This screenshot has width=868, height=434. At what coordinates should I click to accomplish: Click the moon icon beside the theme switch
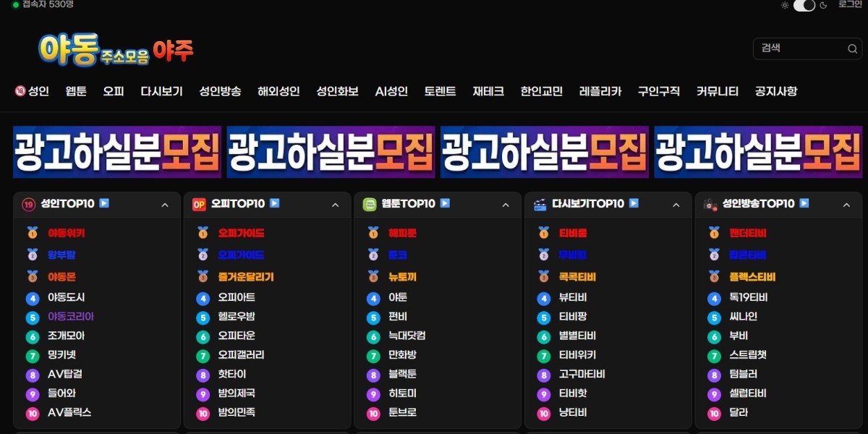tap(822, 5)
